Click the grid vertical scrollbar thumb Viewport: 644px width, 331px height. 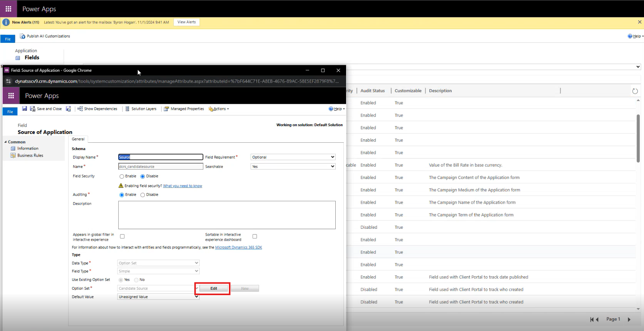[638, 138]
